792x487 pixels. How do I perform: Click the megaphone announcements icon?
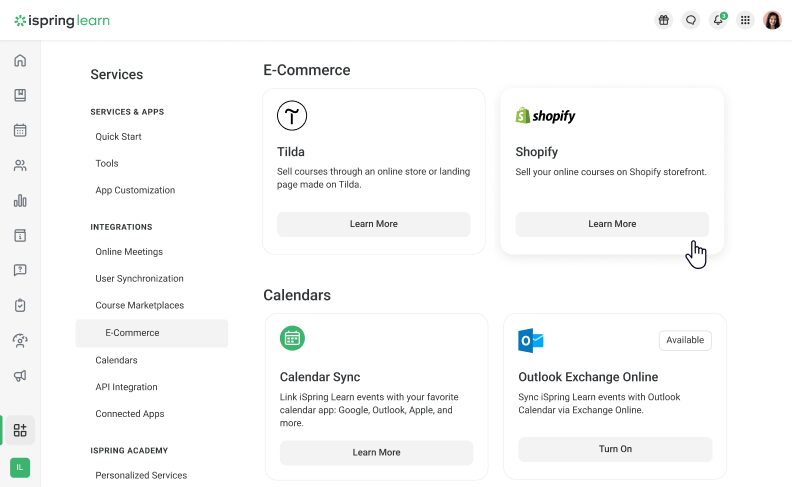pyautogui.click(x=20, y=376)
